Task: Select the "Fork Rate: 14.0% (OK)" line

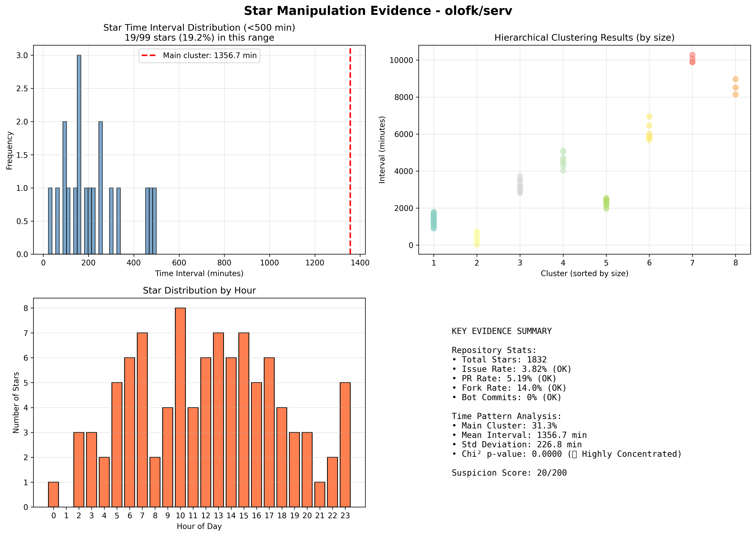Action: [509, 388]
